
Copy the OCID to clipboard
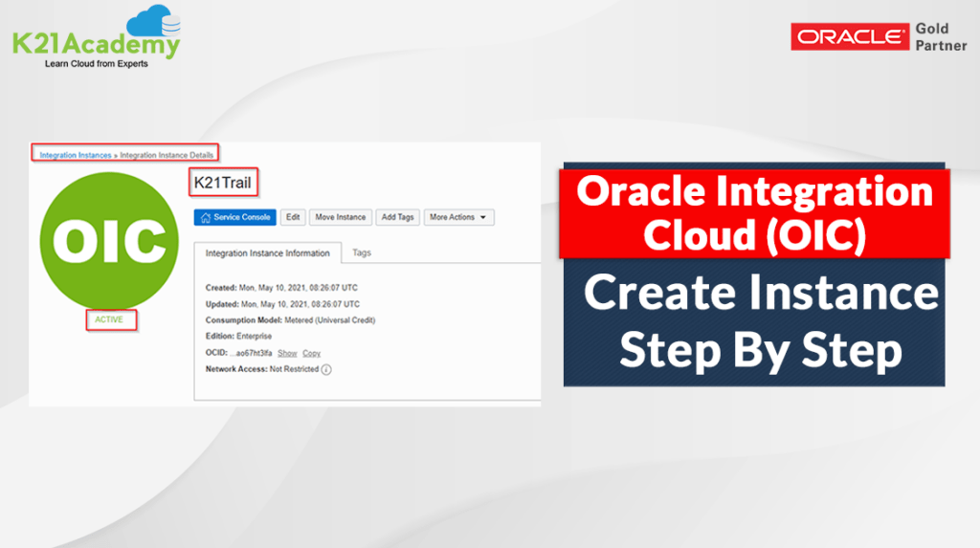tap(311, 353)
